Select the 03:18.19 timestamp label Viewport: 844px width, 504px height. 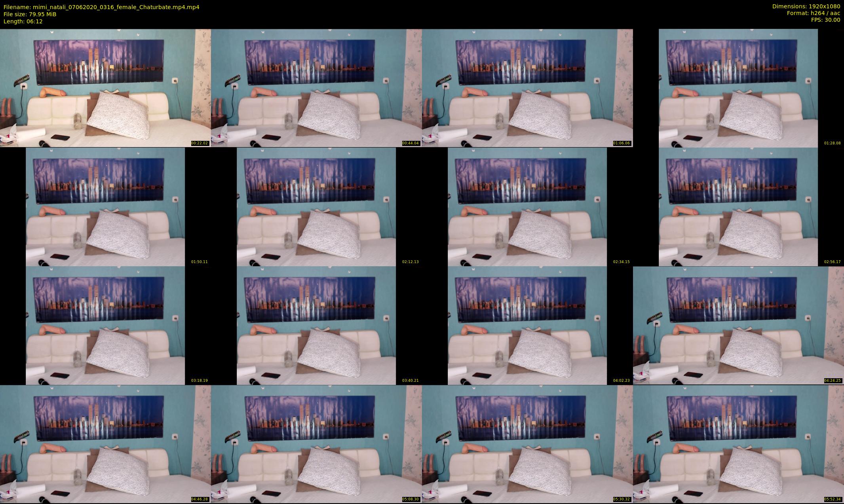click(200, 381)
